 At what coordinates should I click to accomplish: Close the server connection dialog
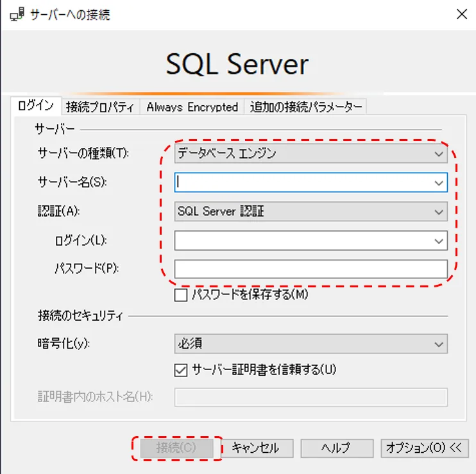[x=461, y=14]
